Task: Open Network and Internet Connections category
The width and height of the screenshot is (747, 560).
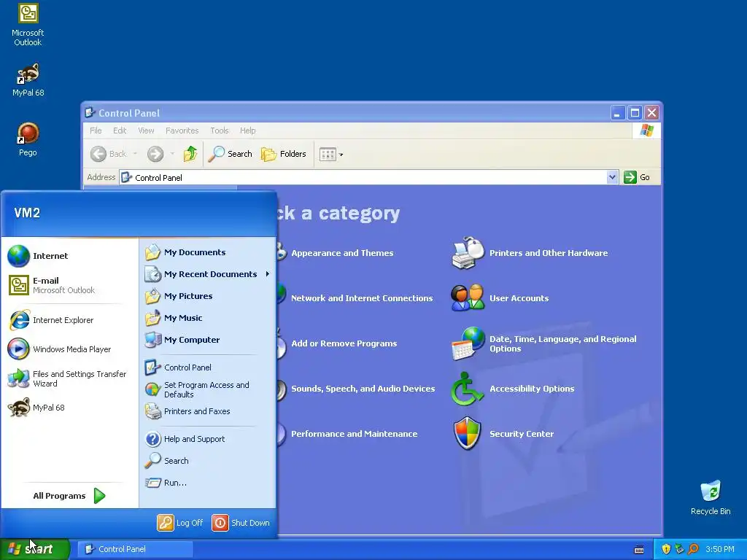Action: click(x=362, y=298)
